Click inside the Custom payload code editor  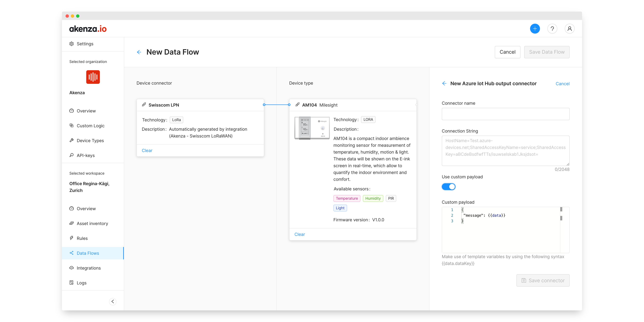coord(505,230)
